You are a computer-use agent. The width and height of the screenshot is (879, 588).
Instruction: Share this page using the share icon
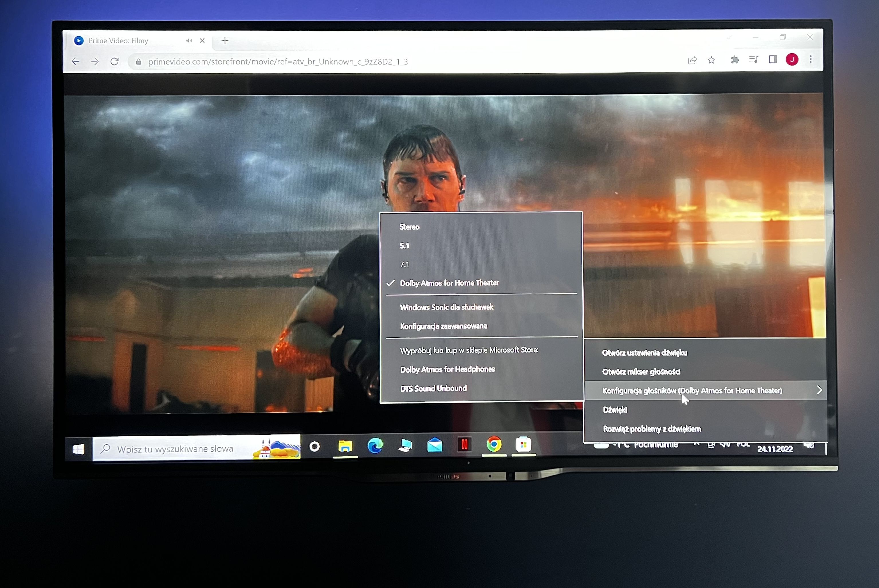692,60
